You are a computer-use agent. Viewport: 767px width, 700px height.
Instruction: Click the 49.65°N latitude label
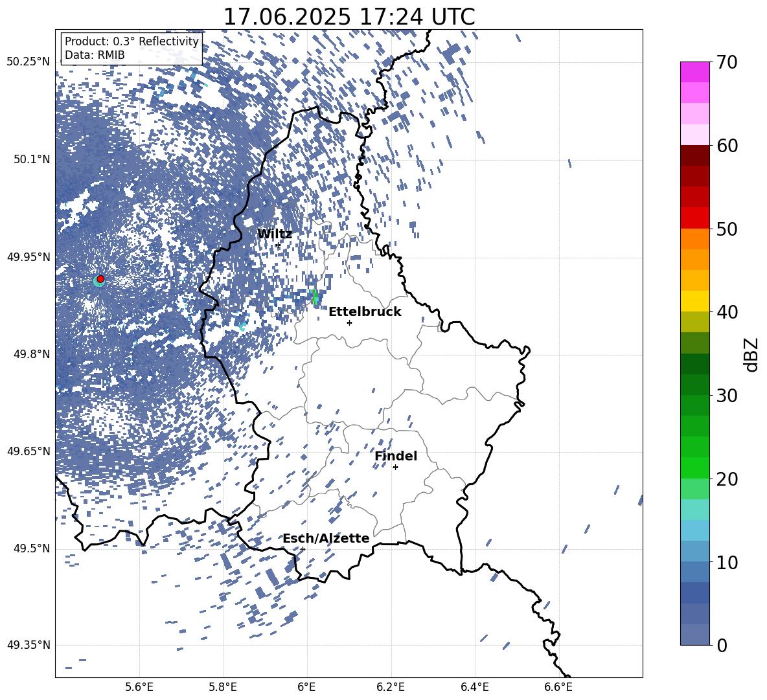29,451
